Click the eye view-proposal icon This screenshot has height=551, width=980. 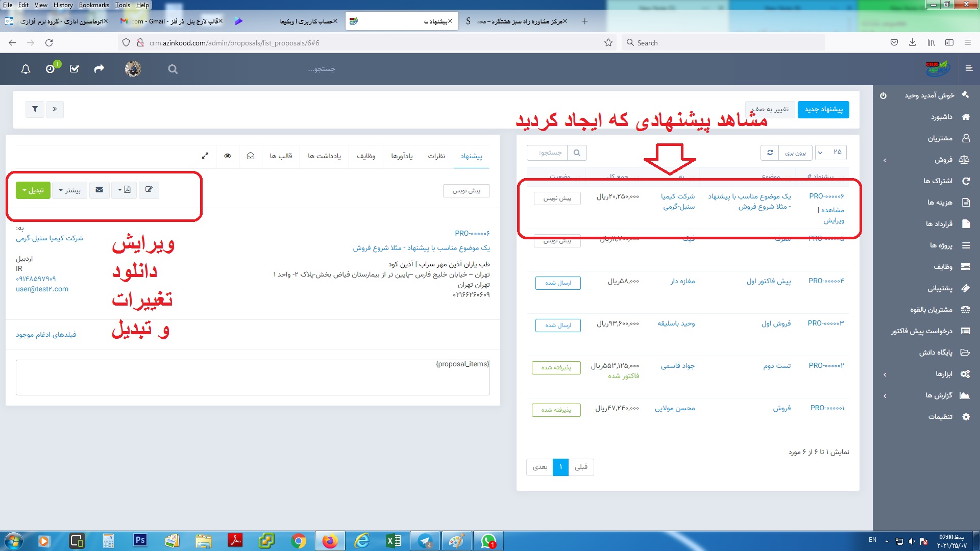(228, 156)
